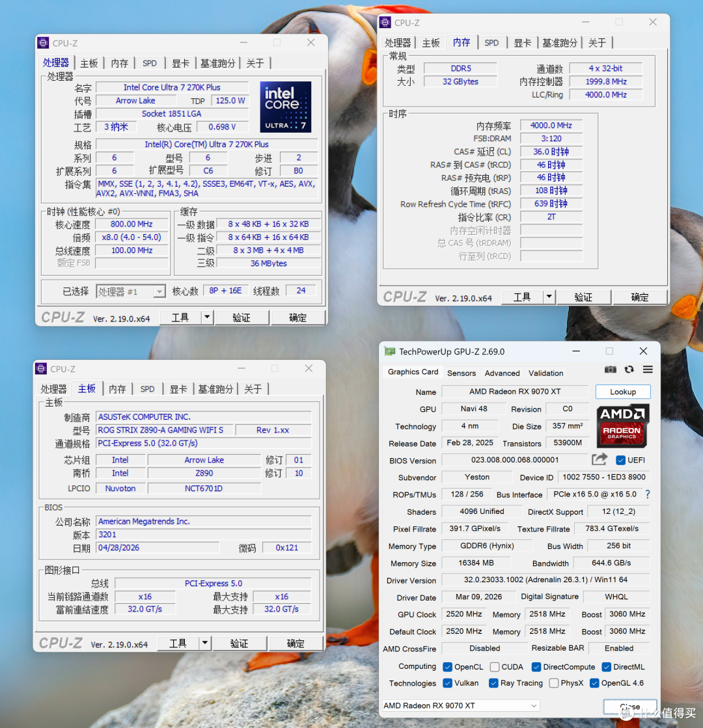
Task: Click the GPU-Z title bar app icon
Action: 389,351
